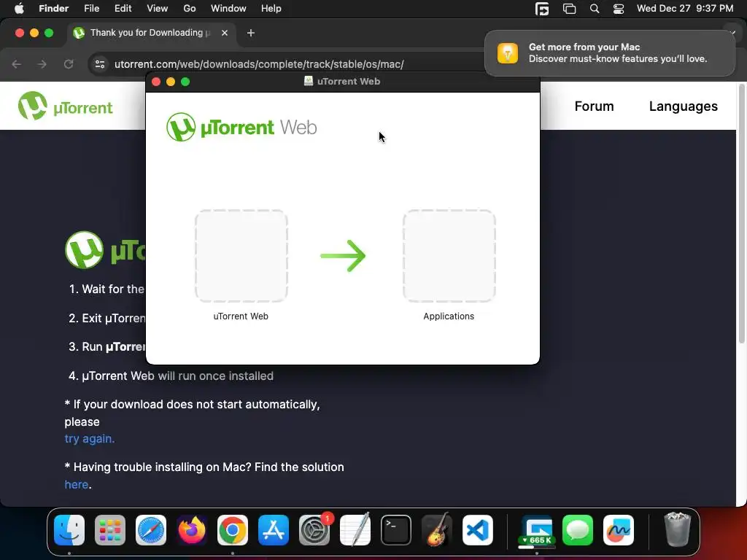Open System Settings with the update badge
The width and height of the screenshot is (747, 560).
314,530
